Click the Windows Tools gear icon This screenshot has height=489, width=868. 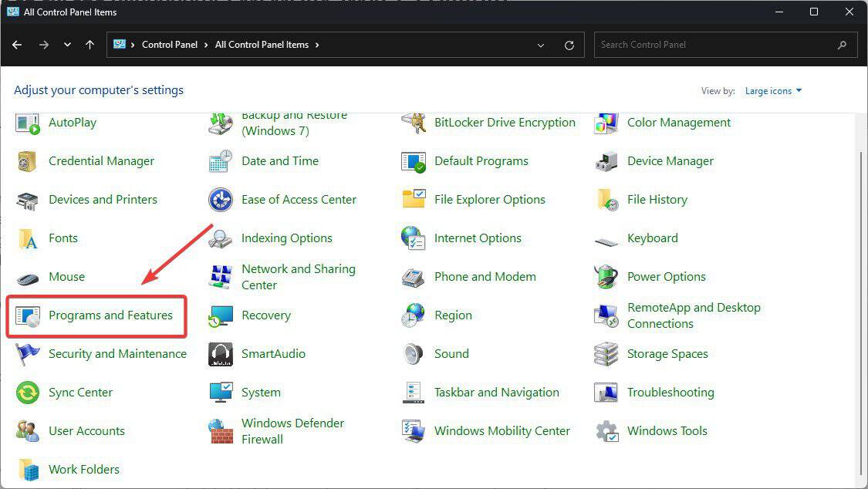[x=606, y=431]
